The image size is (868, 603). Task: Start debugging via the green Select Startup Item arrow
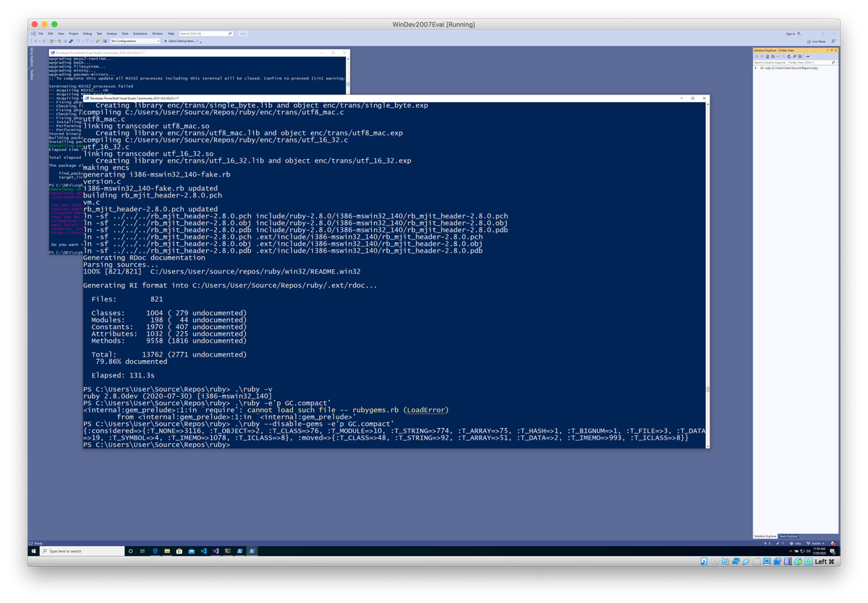coord(166,42)
